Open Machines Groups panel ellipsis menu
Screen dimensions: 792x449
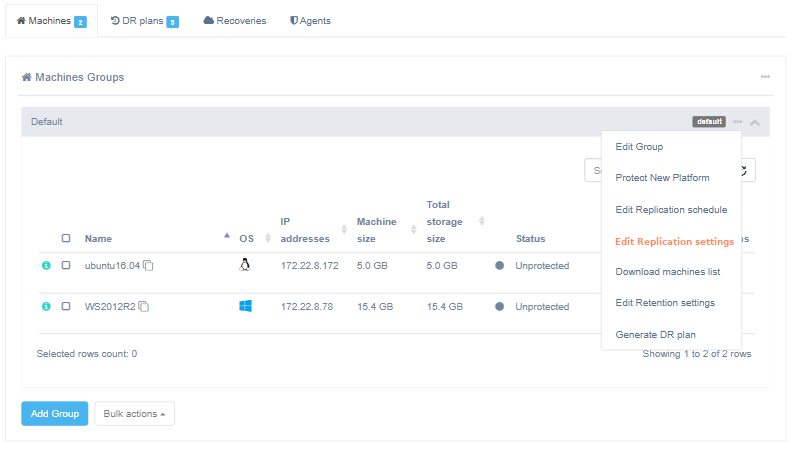pos(765,77)
